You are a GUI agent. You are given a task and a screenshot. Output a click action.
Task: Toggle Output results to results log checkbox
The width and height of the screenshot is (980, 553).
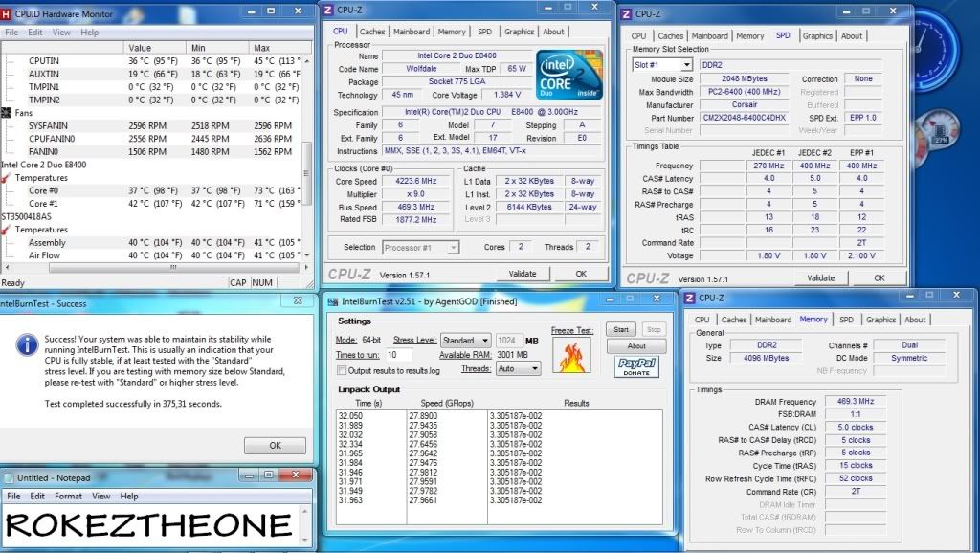(342, 370)
